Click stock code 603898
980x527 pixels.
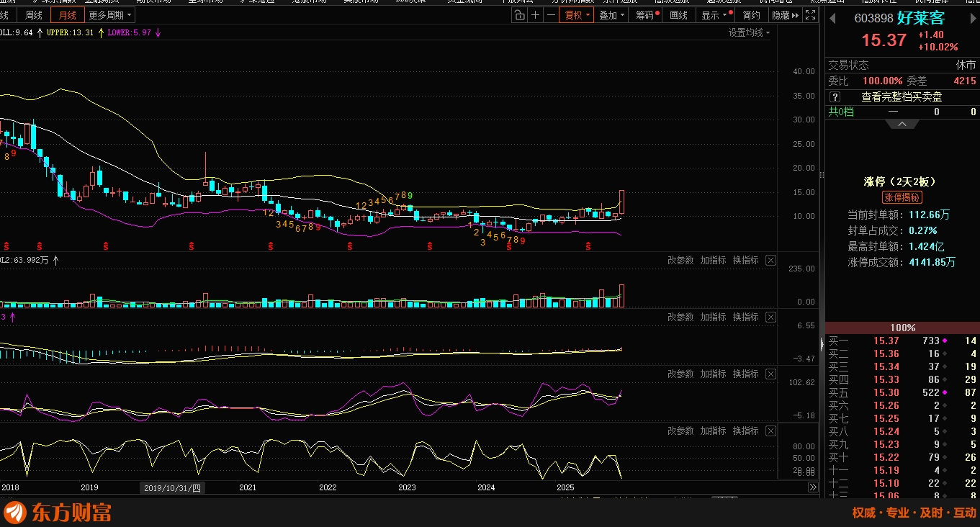pyautogui.click(x=873, y=19)
